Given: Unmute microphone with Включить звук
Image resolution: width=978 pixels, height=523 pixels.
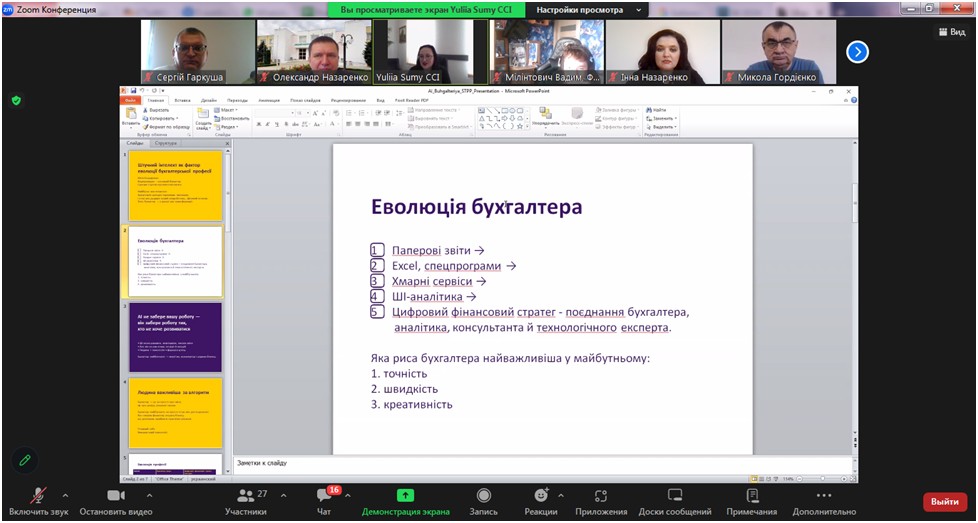Looking at the screenshot, I should (37, 501).
